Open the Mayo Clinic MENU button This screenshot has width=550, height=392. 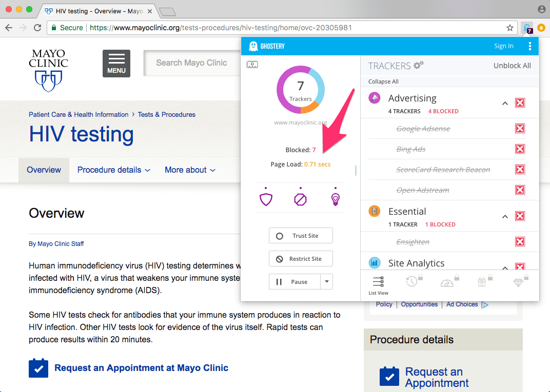point(116,64)
